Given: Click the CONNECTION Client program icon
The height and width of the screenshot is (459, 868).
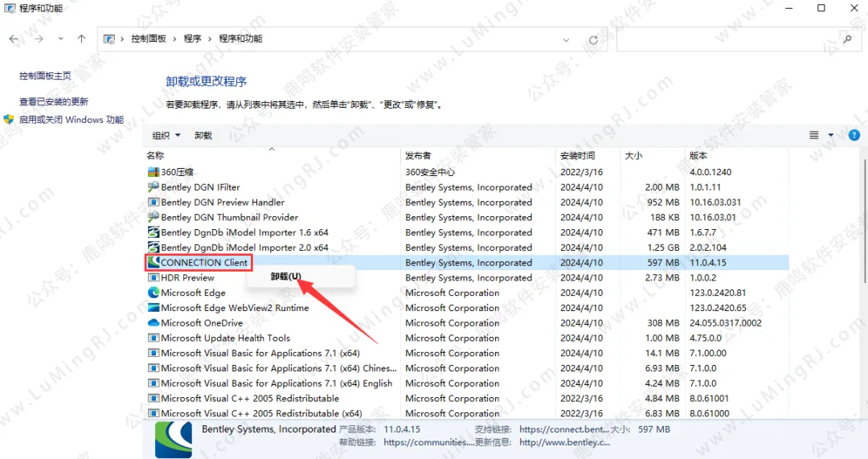Looking at the screenshot, I should (154, 263).
